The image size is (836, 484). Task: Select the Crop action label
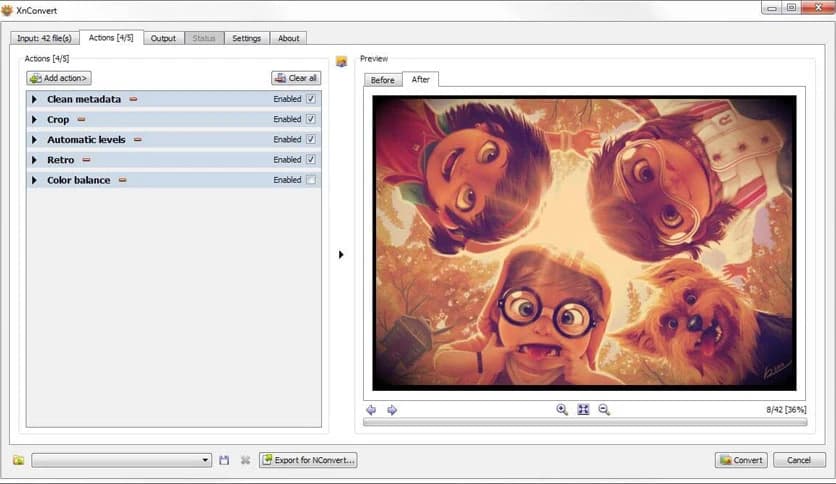(58, 119)
